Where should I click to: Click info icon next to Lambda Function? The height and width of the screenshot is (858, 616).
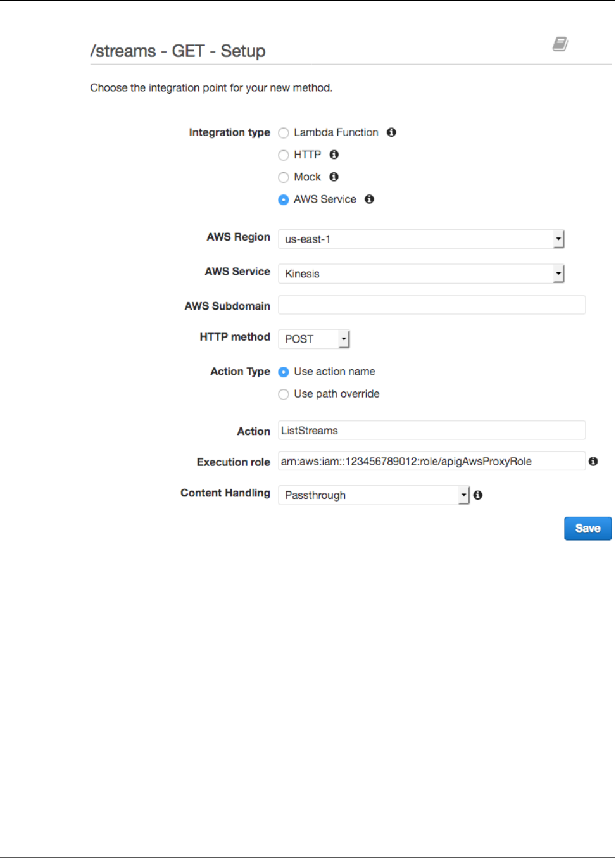pyautogui.click(x=391, y=132)
